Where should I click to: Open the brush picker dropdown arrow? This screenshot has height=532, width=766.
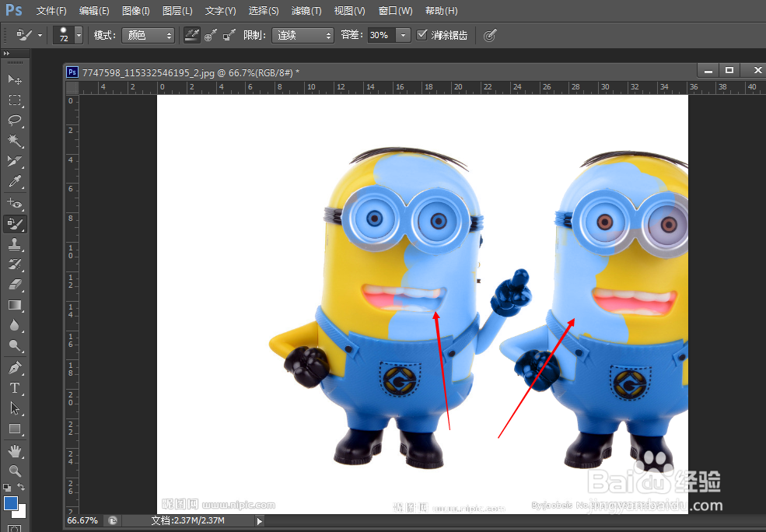(79, 35)
